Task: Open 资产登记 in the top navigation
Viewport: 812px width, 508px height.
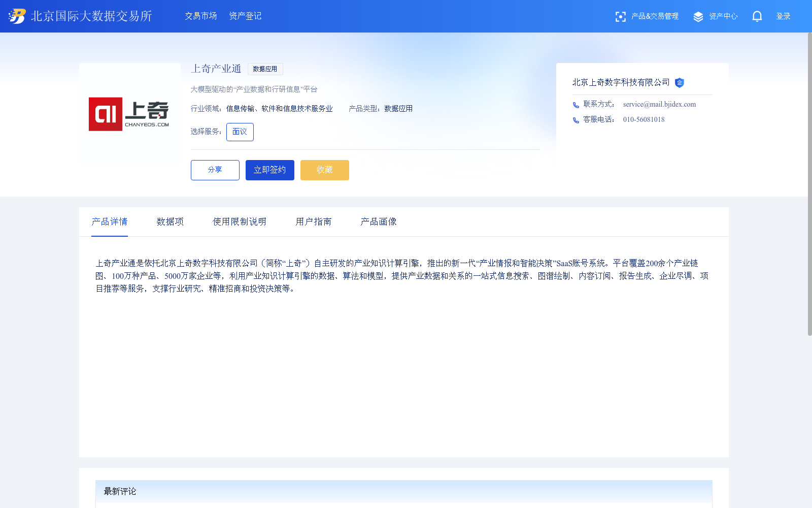Action: (245, 16)
